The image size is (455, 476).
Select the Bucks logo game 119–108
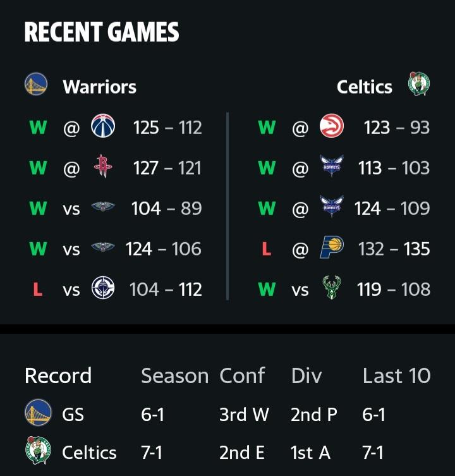[332, 288]
